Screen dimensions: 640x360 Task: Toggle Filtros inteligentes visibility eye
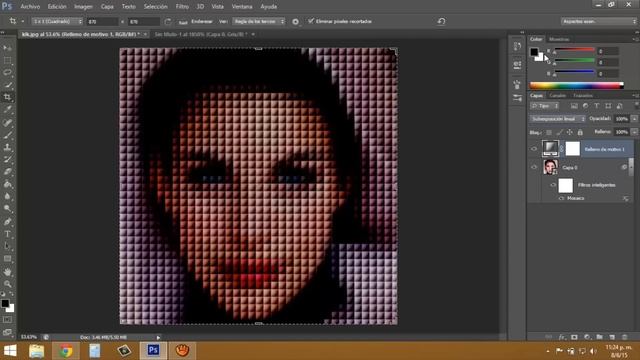[553, 185]
